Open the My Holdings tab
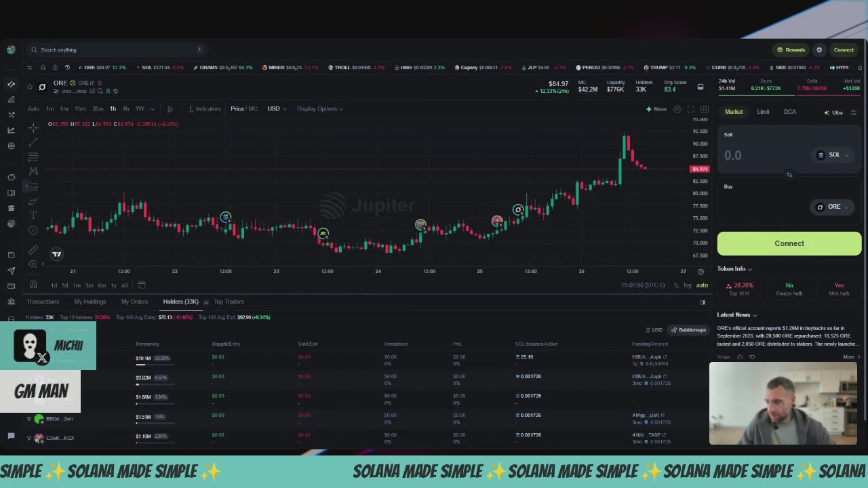 (90, 302)
